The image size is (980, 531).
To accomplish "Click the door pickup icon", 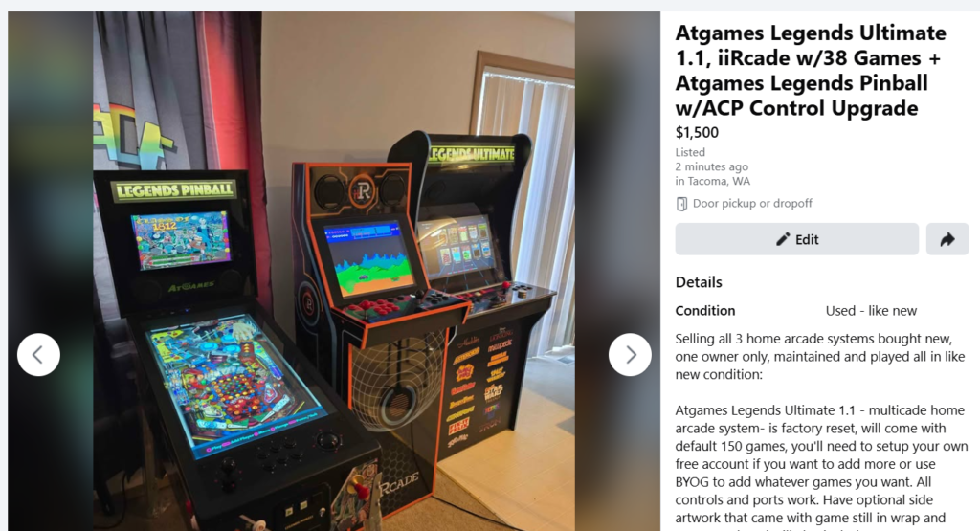I will (681, 204).
